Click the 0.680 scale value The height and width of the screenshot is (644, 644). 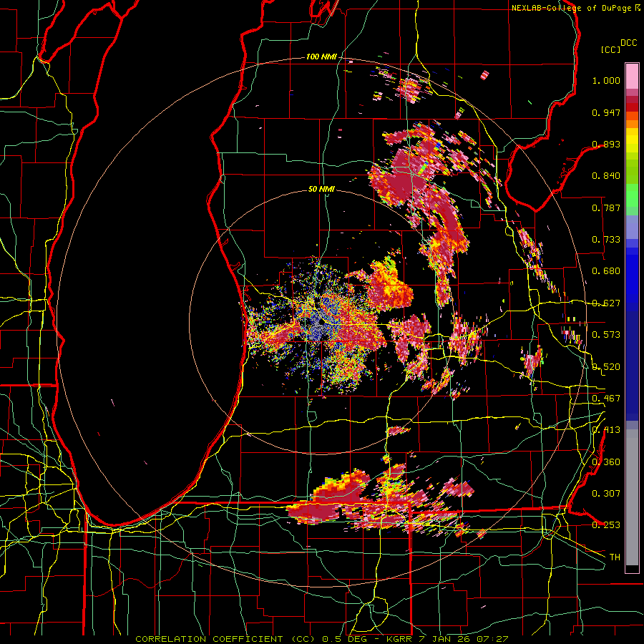pyautogui.click(x=606, y=271)
